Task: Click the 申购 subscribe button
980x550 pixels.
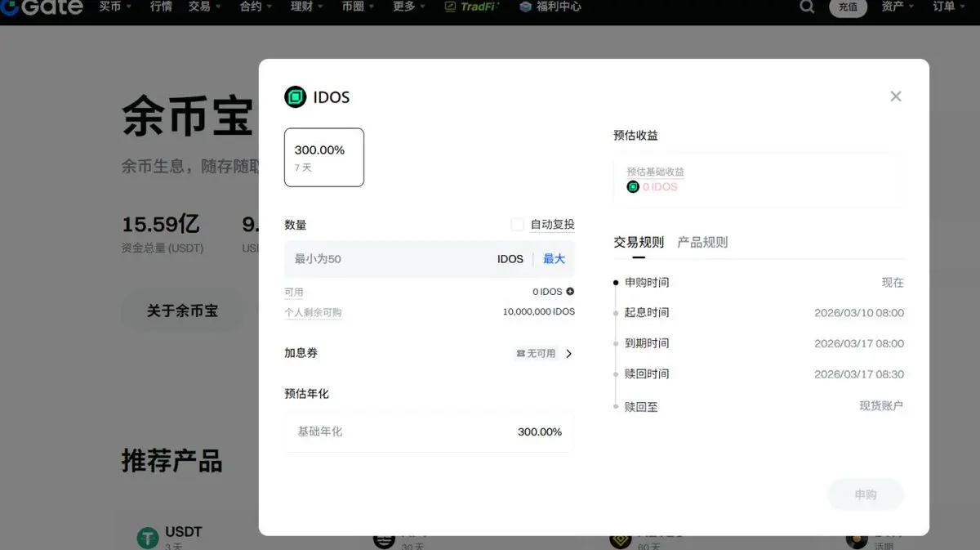Action: [x=866, y=494]
